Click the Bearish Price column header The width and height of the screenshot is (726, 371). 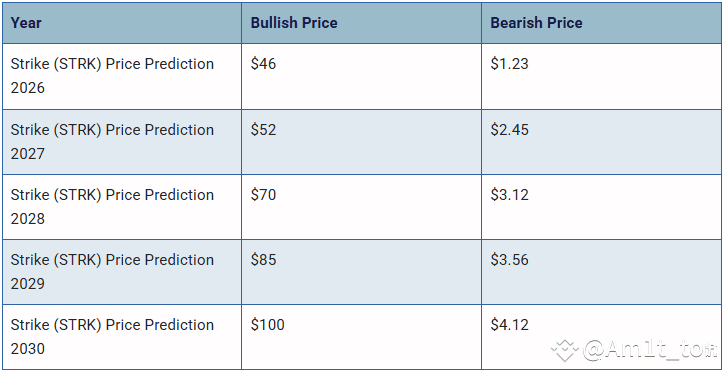(601, 23)
